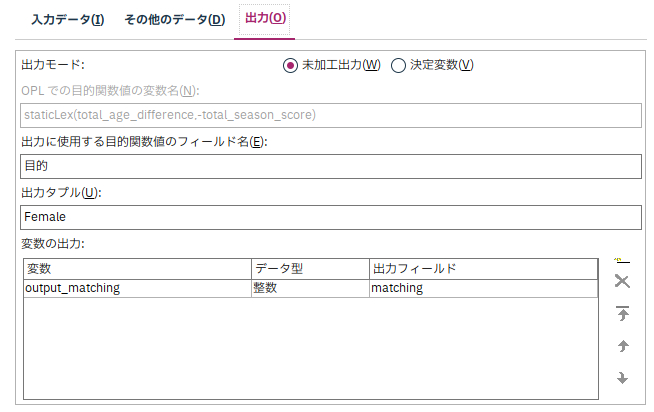Click the 目的 objective field name input

(x=331, y=166)
